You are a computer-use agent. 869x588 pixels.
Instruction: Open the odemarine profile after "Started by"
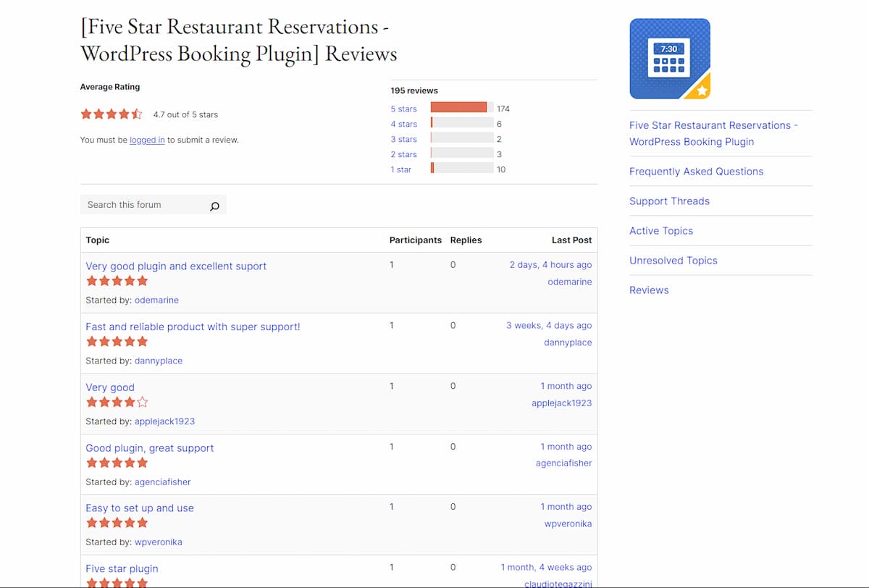(x=156, y=300)
